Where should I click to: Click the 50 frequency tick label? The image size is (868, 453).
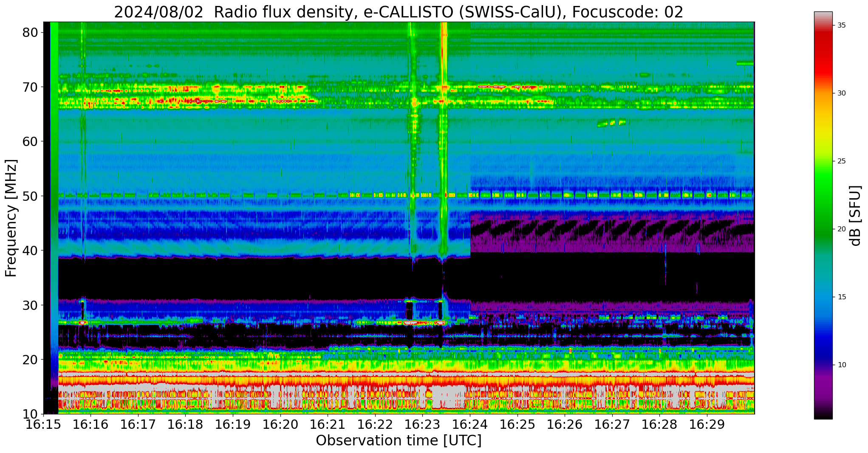[31, 196]
